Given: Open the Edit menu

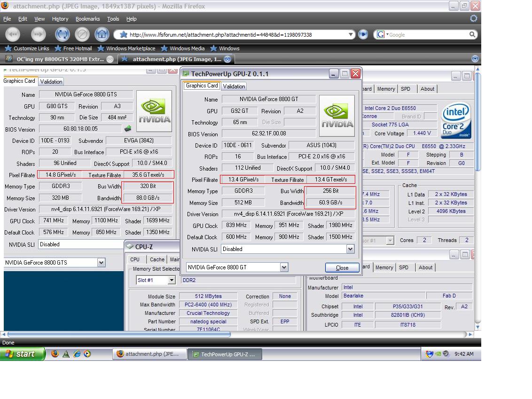Looking at the screenshot, I should point(23,19).
